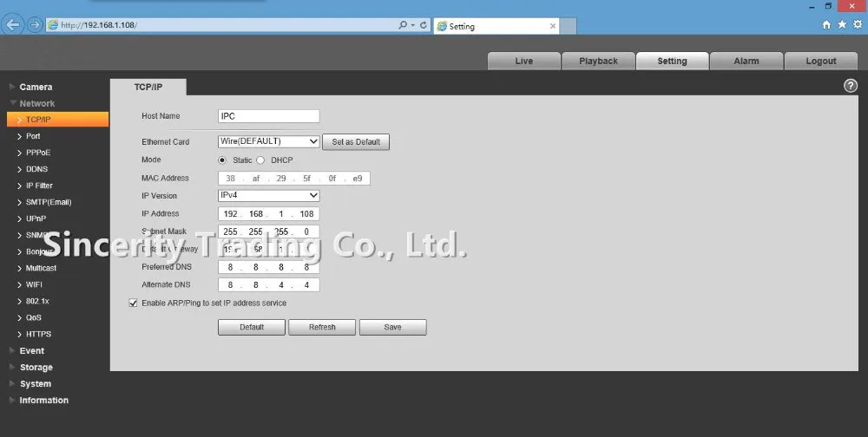Select TCP/IP in the Network menu
The height and width of the screenshot is (437, 868).
(57, 120)
